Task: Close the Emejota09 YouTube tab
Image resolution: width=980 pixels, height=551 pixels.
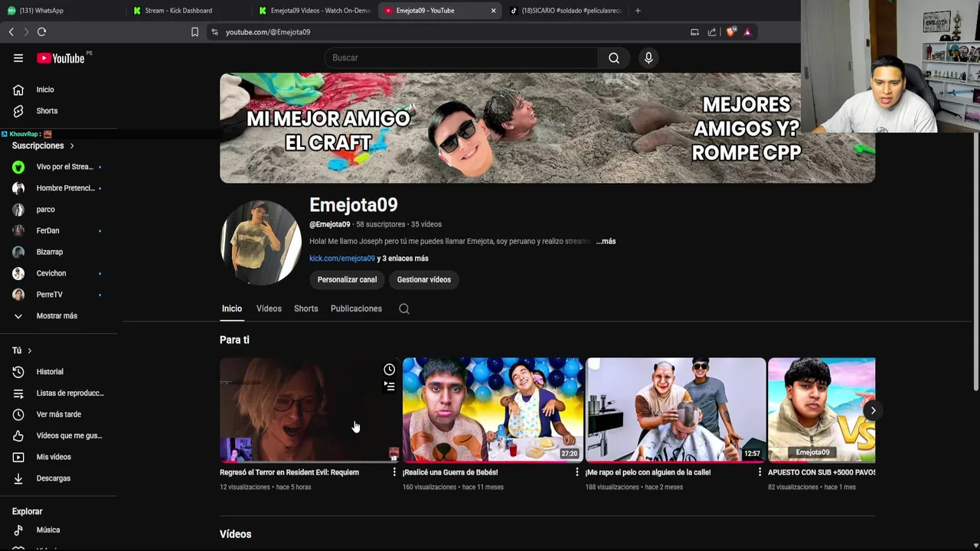Action: pos(493,11)
